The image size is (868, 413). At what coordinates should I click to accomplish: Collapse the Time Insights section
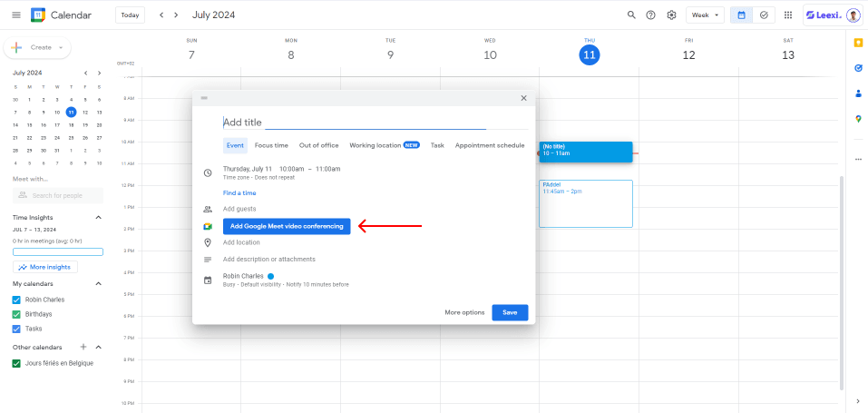[99, 217]
